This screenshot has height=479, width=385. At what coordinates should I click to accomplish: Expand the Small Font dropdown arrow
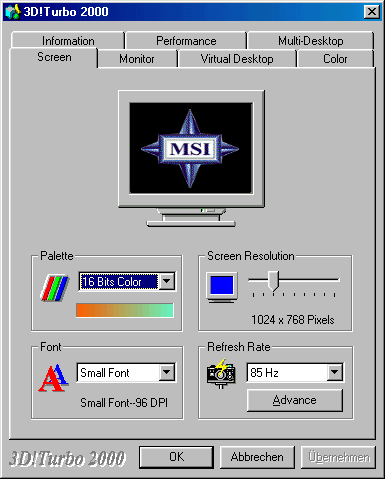167,372
